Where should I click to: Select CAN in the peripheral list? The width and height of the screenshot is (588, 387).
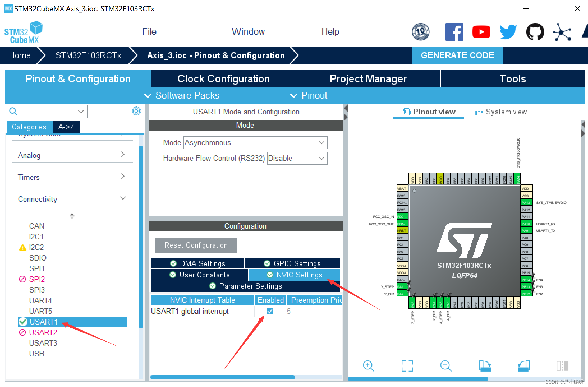(36, 226)
